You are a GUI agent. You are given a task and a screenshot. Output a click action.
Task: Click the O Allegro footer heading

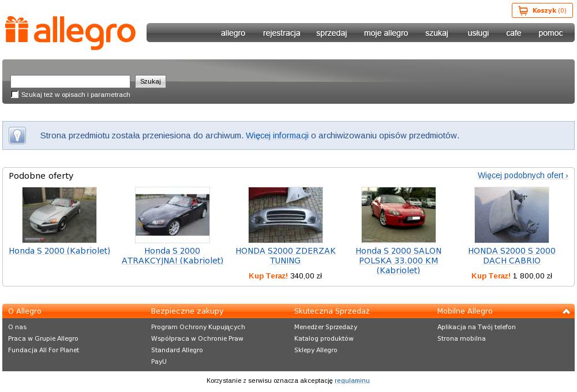tap(25, 311)
